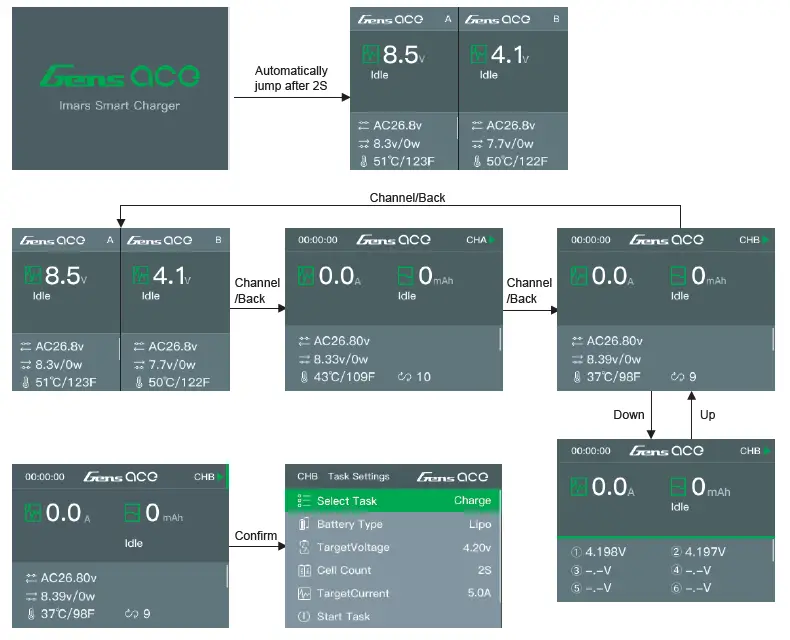The height and width of the screenshot is (640, 790).
Task: Click 8.5v reading on screen after auto jump
Action: point(404,54)
